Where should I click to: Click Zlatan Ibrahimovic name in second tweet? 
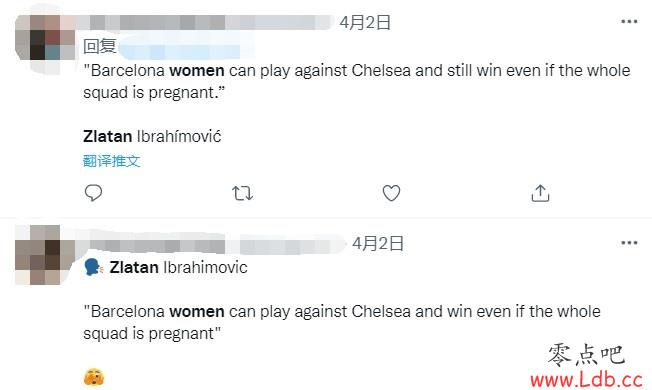[x=178, y=267]
